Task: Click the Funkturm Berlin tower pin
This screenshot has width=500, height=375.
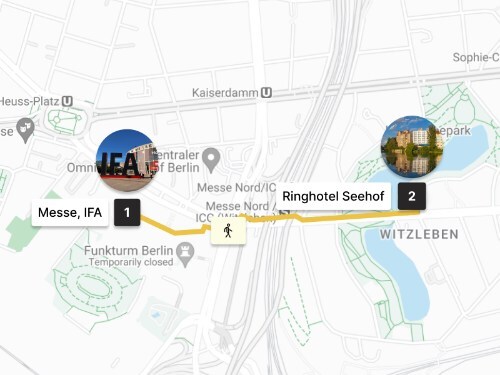Action: point(185,255)
